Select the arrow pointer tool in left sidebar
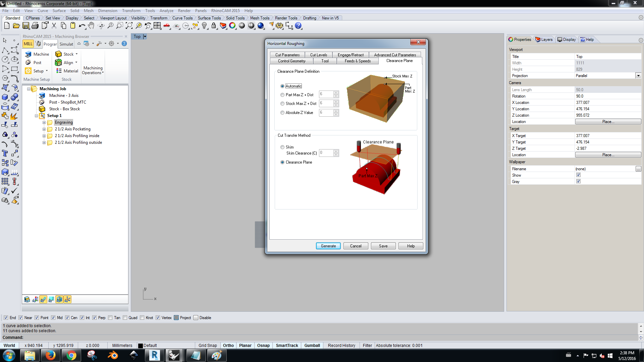Viewport: 644px width, 362px height. (x=5, y=41)
